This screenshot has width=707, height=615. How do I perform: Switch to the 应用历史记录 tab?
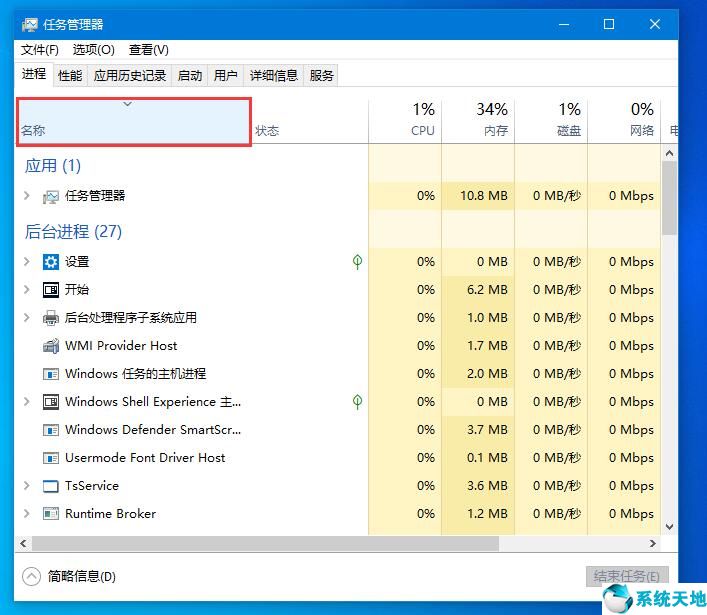coord(130,75)
